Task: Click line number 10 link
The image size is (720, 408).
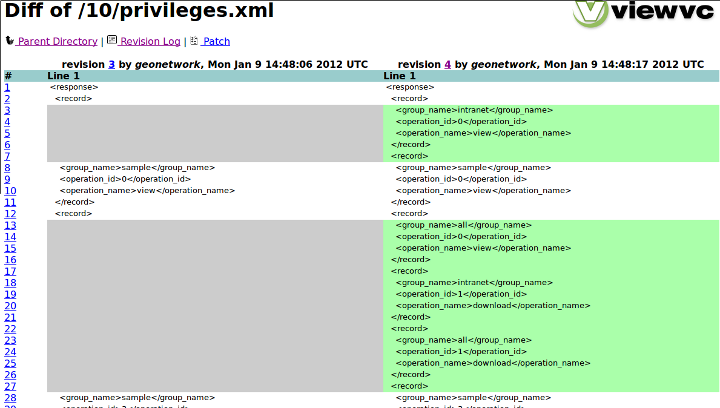Action: point(10,190)
